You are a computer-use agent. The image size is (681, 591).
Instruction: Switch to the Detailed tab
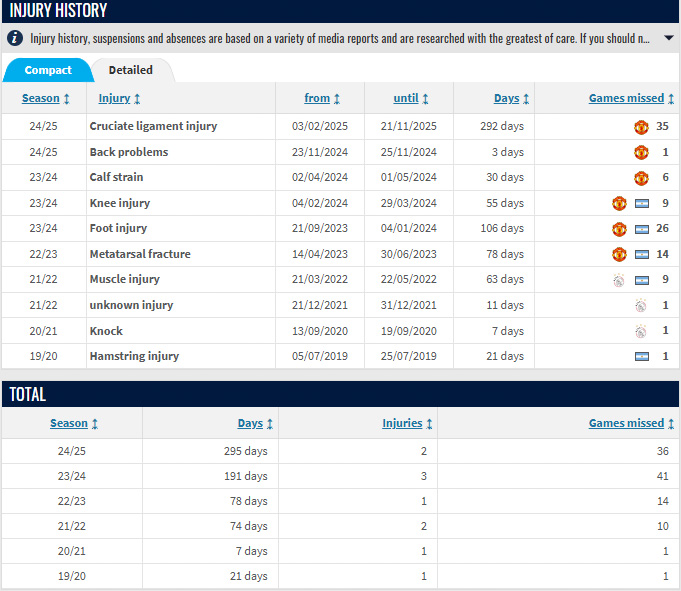click(x=131, y=70)
